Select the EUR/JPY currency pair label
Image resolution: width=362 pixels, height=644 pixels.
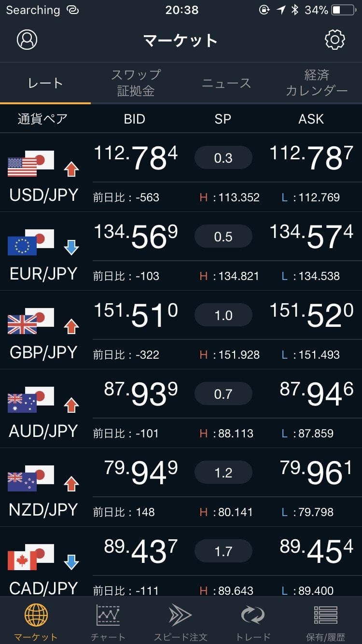coord(43,274)
